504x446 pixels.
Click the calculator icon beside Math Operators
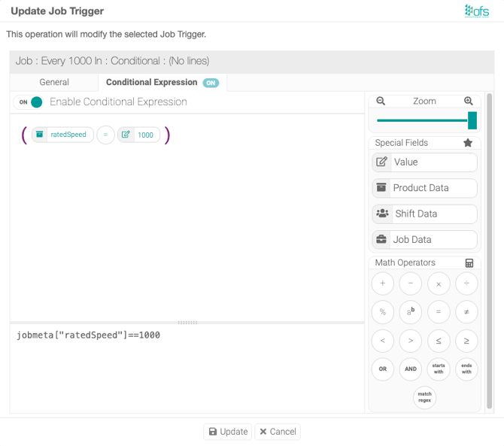[469, 263]
